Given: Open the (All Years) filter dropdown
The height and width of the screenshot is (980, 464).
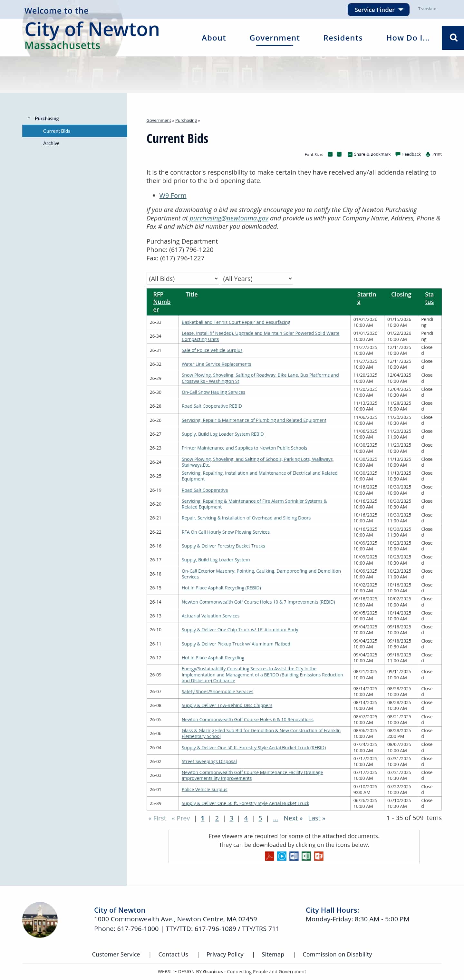Looking at the screenshot, I should [x=257, y=278].
